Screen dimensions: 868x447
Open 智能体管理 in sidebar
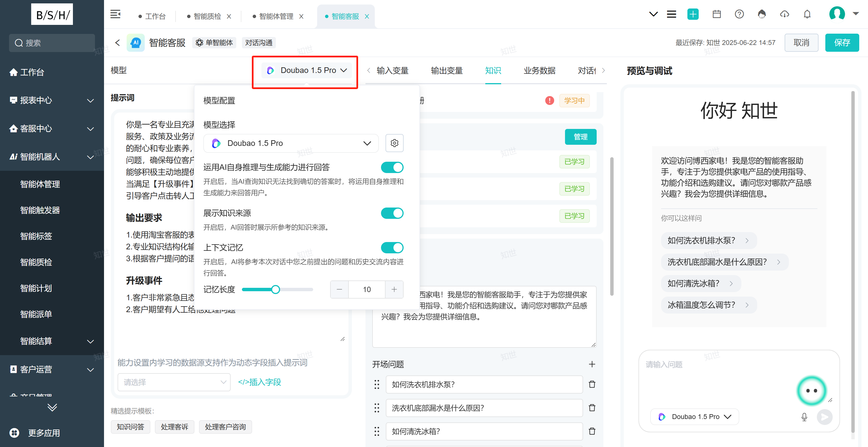tap(40, 184)
